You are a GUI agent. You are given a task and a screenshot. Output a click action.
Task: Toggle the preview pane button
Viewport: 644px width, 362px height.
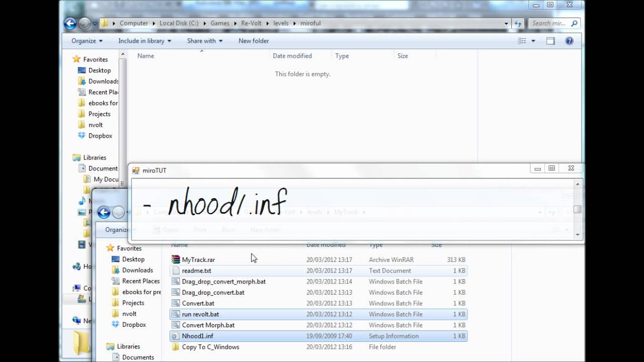(x=550, y=41)
